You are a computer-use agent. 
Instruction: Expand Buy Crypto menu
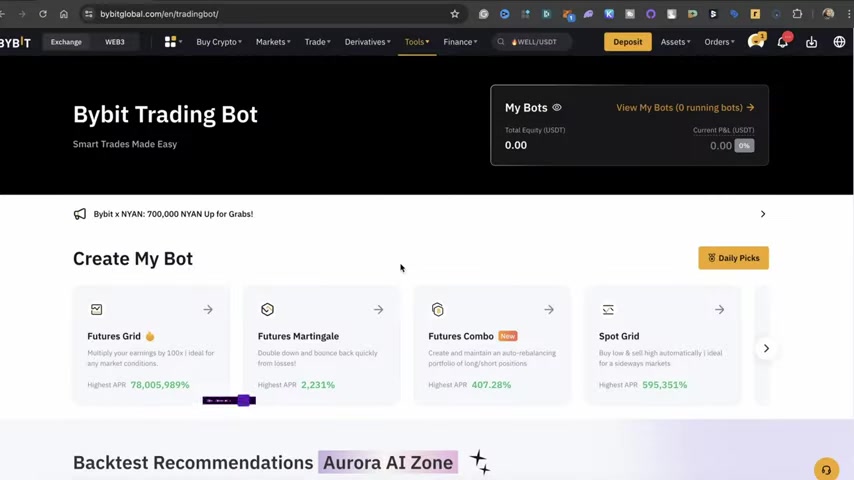219,42
